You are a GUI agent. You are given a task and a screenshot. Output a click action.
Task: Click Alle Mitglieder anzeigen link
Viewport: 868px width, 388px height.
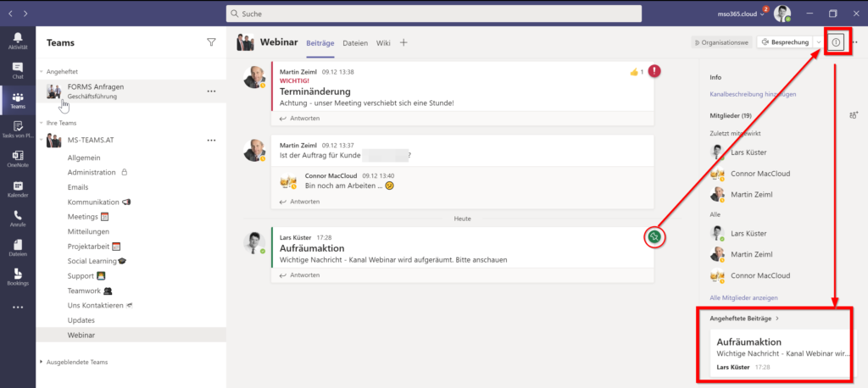pos(743,297)
